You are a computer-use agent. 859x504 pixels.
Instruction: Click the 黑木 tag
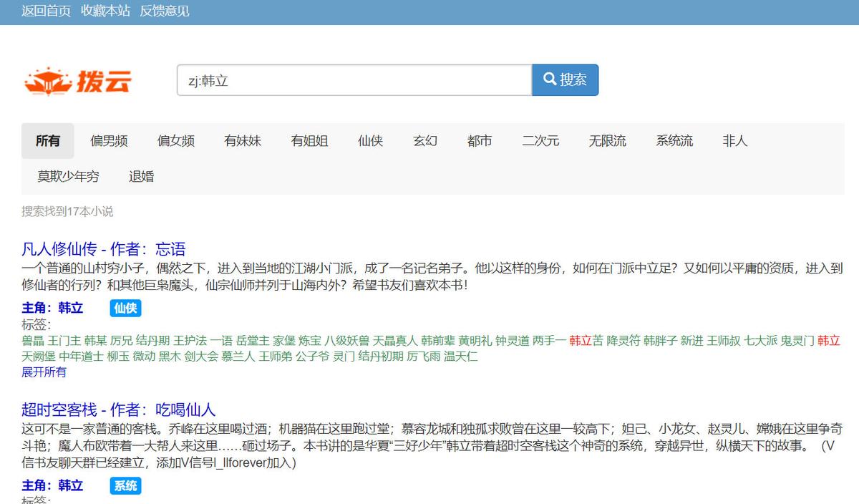tap(170, 356)
